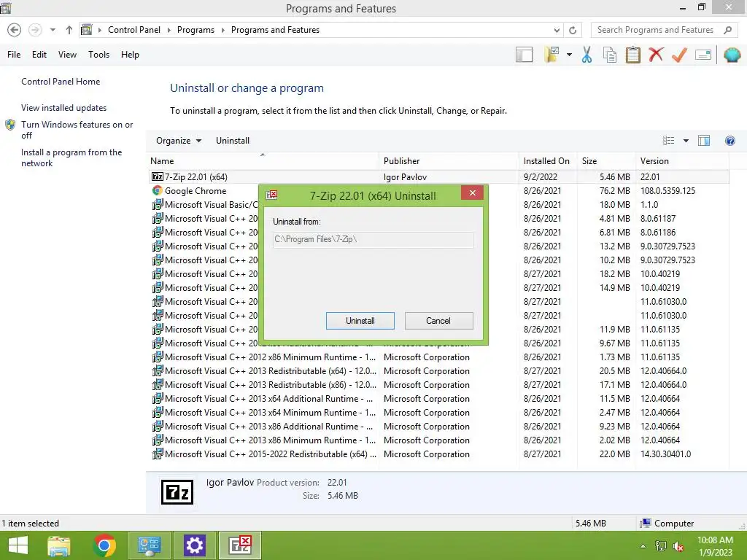Open File Explorer from taskbar
This screenshot has width=747, height=560.
click(59, 545)
